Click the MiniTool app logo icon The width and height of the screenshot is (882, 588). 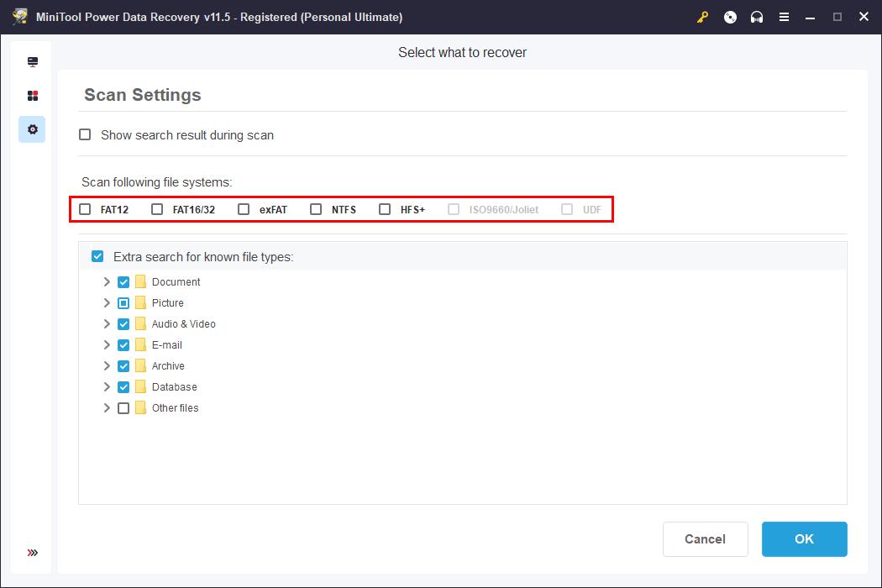pyautogui.click(x=20, y=17)
